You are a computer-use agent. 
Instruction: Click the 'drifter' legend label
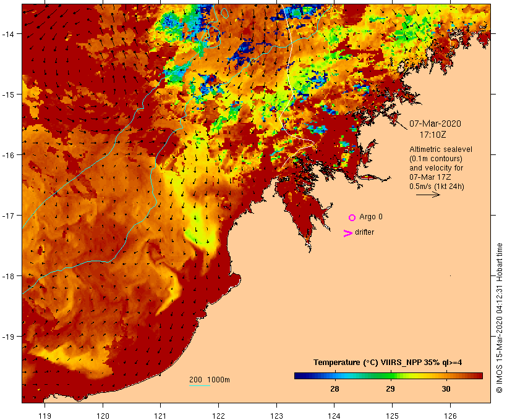364,232
